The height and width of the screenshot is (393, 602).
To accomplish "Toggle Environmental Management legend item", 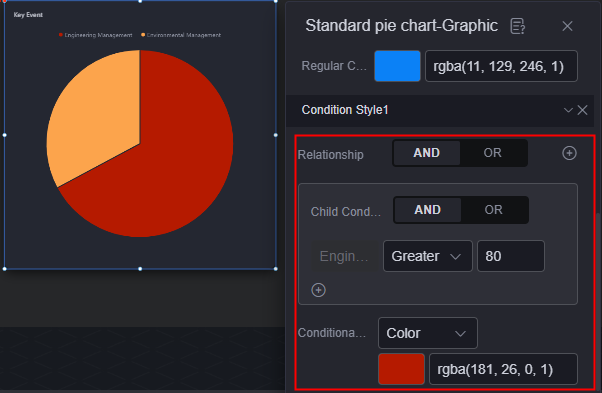I will (181, 35).
